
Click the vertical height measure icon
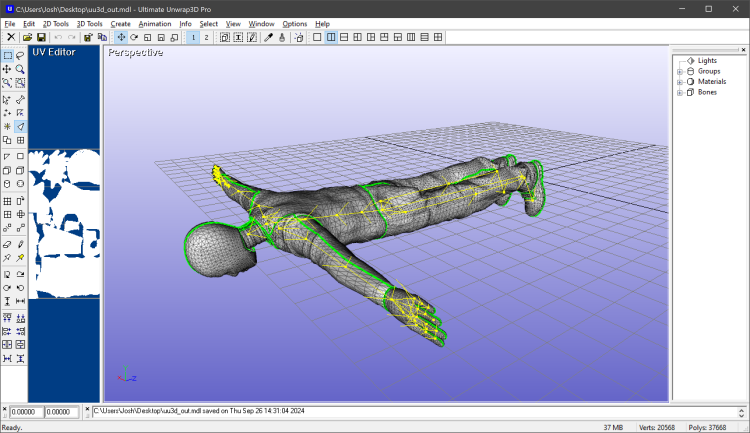(7, 301)
